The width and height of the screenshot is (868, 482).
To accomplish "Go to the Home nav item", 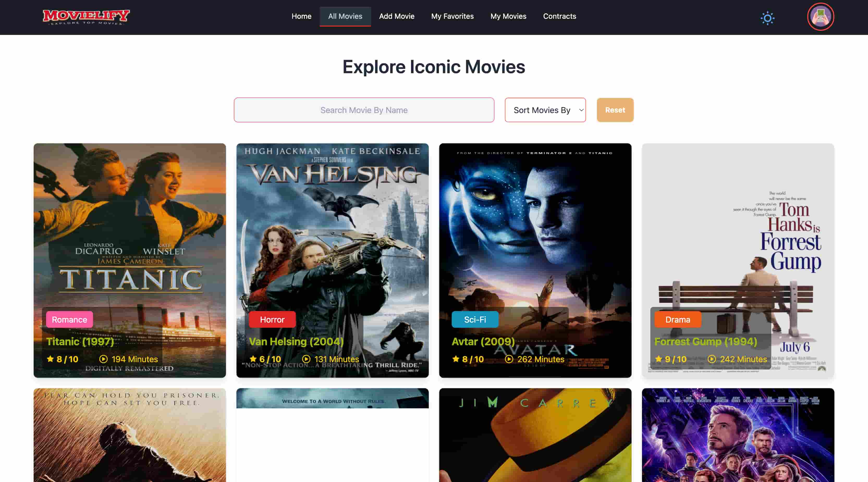I will point(301,16).
